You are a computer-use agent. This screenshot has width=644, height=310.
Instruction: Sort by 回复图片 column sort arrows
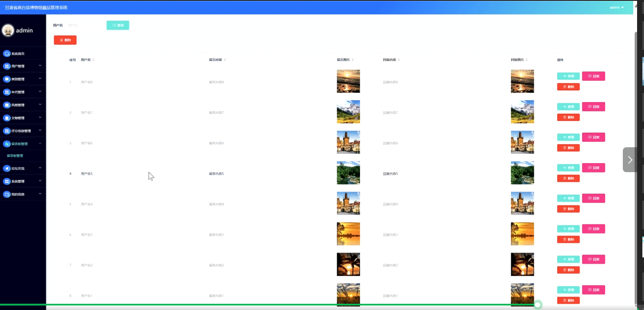(x=527, y=60)
